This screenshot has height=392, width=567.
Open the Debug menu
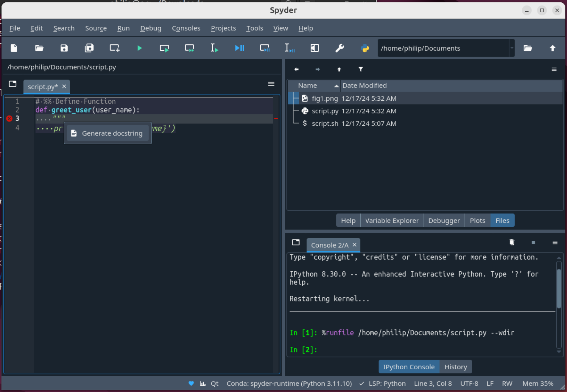click(x=151, y=28)
